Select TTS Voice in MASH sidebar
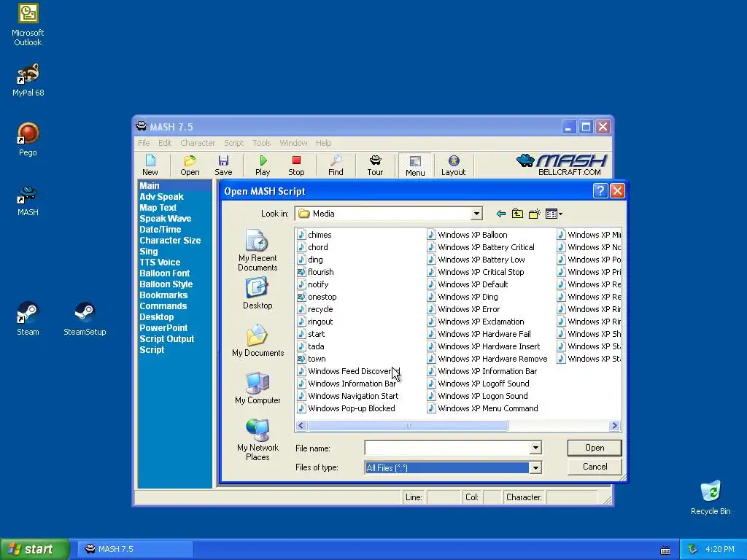 160,262
